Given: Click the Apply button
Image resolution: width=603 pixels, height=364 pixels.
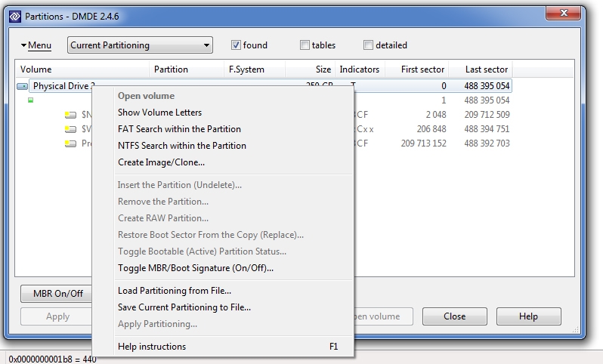Looking at the screenshot, I should (x=56, y=316).
